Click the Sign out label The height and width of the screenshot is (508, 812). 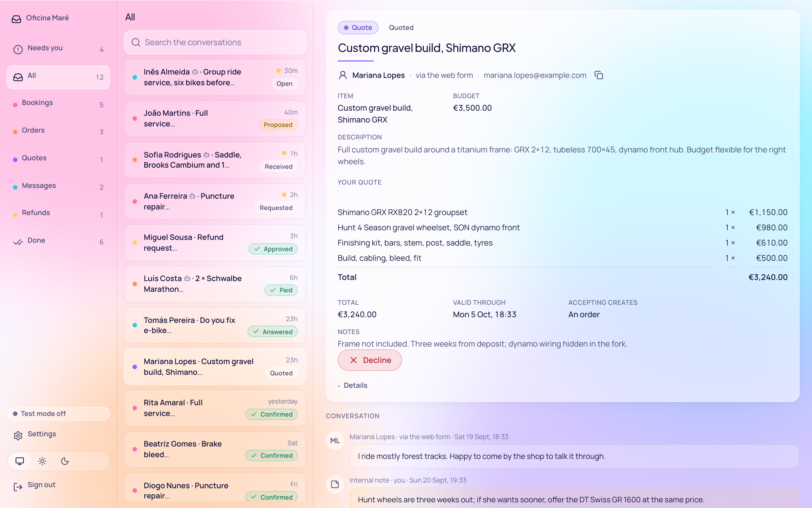(x=42, y=485)
